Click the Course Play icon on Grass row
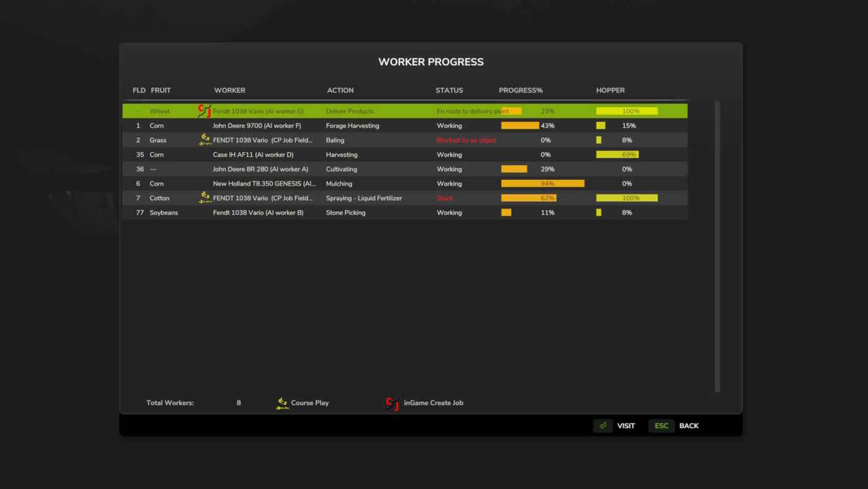Screen dimensions: 868x489 (205, 140)
